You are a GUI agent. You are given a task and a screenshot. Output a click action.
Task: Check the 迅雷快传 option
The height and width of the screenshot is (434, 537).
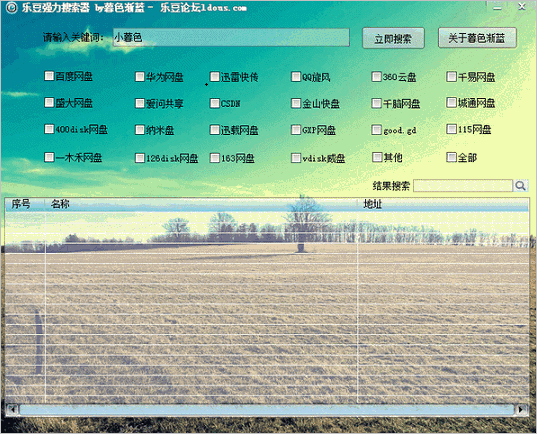[214, 76]
